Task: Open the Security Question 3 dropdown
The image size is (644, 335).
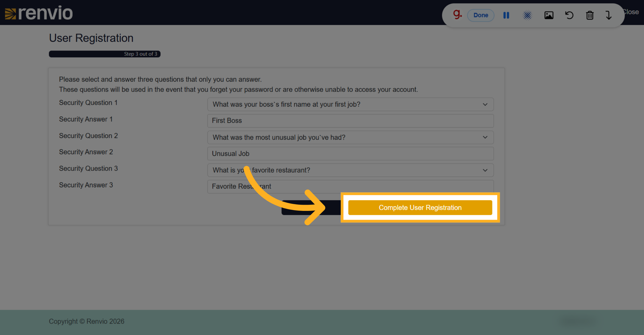Action: click(350, 170)
